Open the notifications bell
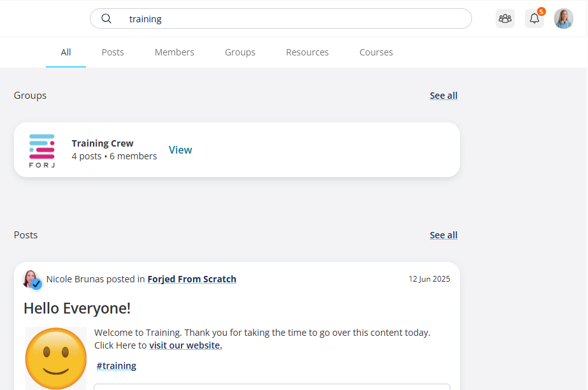Image resolution: width=588 pixels, height=390 pixels. (x=534, y=18)
